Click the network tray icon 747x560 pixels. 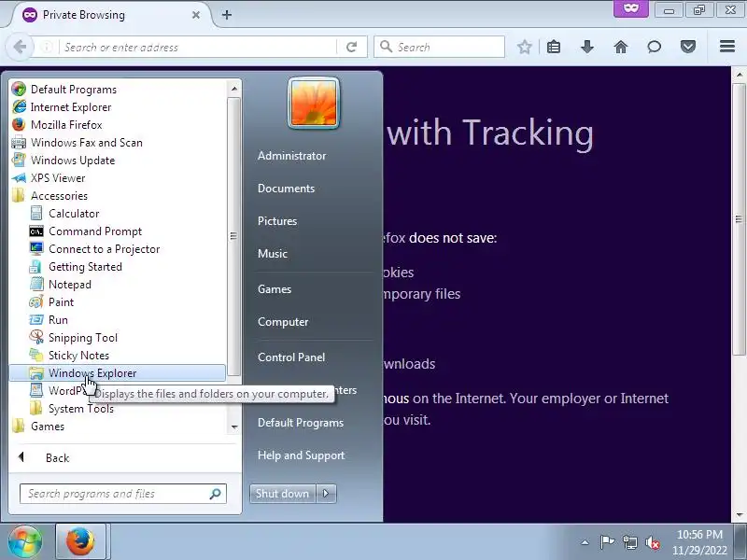629,542
